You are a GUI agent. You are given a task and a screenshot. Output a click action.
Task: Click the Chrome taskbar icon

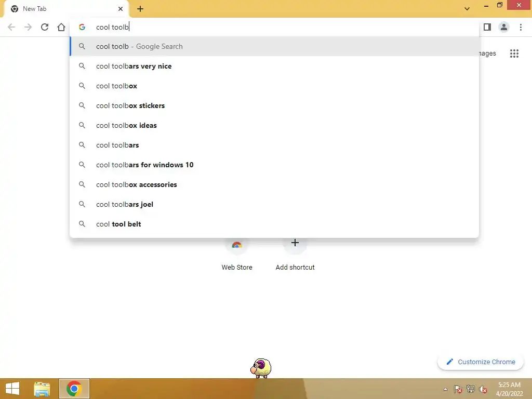coord(74,389)
